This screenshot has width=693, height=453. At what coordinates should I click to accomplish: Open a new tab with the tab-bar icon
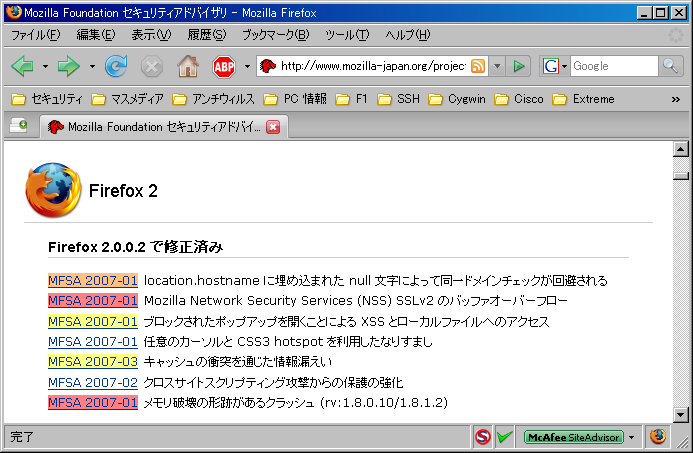19,126
